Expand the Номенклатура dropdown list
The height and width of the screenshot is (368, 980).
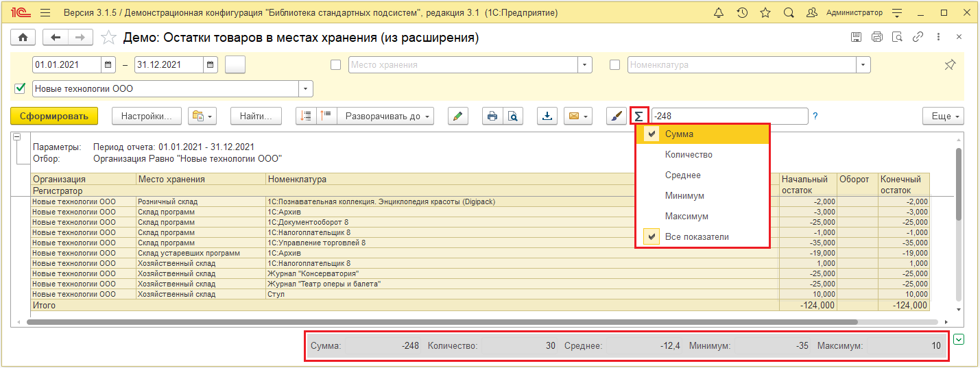tap(863, 65)
